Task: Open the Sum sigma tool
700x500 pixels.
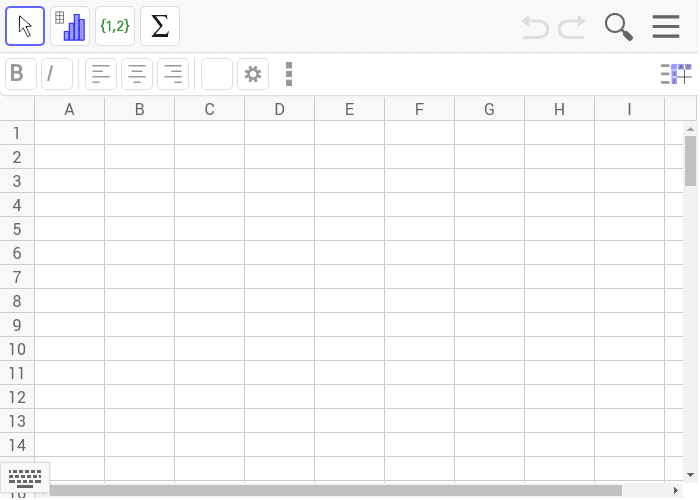Action: 160,26
